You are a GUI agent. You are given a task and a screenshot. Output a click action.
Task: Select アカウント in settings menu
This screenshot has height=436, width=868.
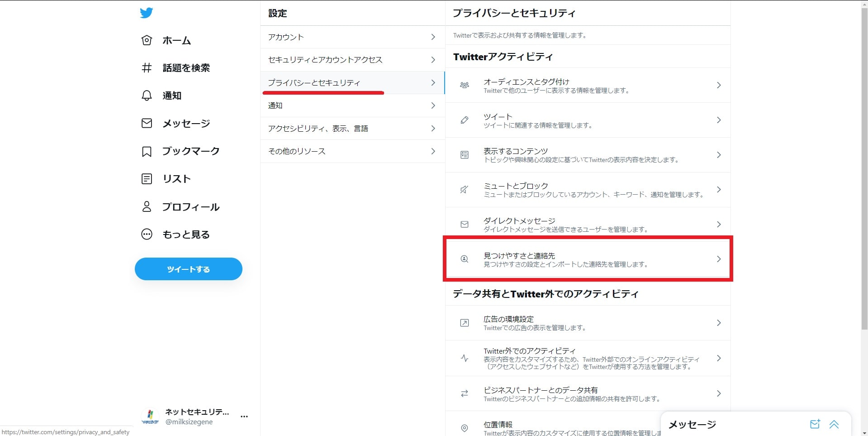coord(352,37)
